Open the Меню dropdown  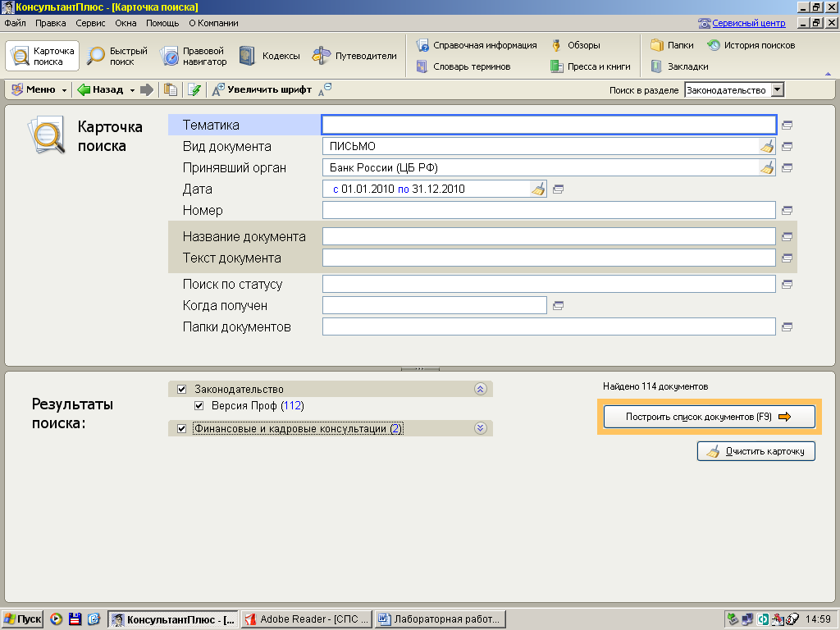tap(39, 90)
